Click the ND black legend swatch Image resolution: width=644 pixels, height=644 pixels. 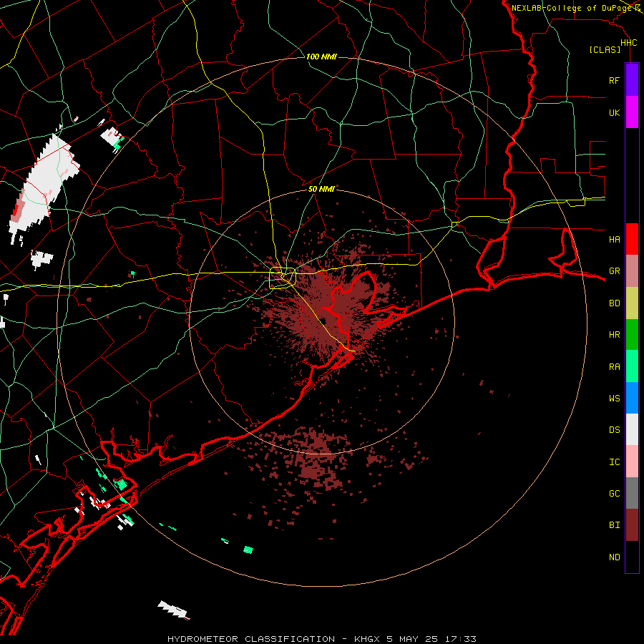(x=632, y=557)
